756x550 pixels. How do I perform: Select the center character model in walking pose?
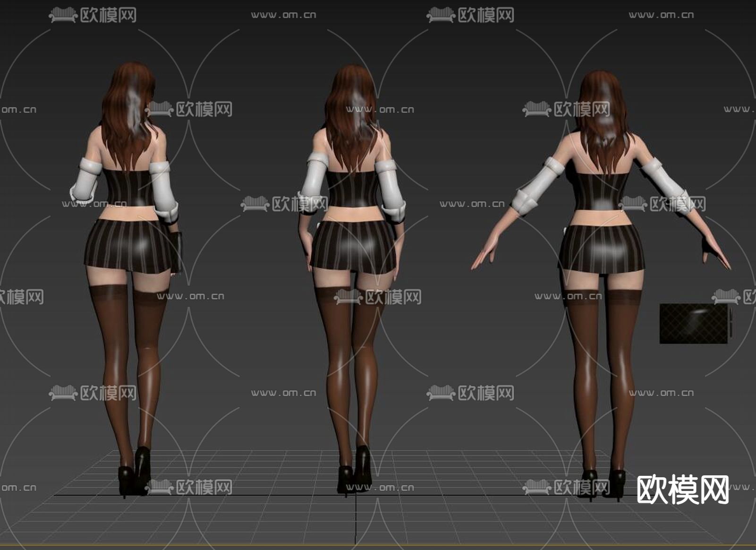352,236
